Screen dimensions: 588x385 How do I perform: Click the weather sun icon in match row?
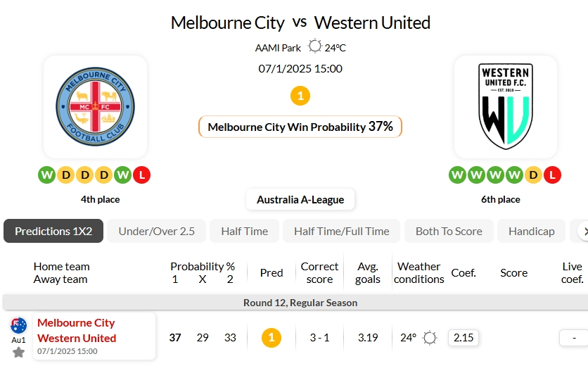coord(430,338)
